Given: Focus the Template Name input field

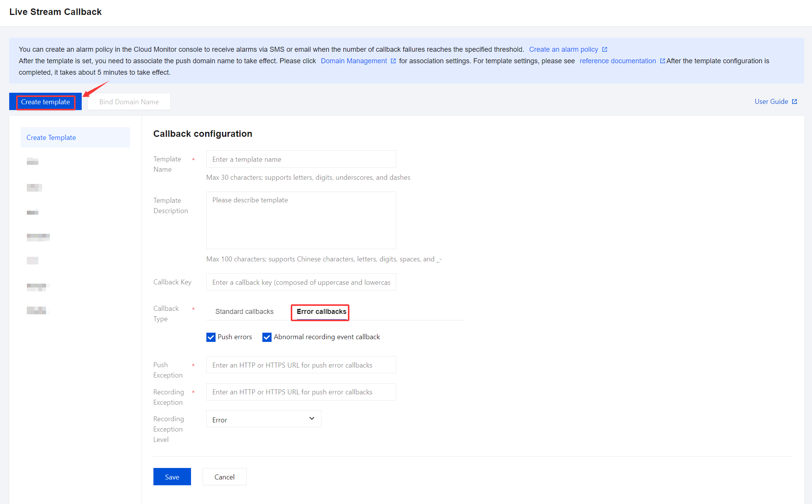Looking at the screenshot, I should pos(301,159).
